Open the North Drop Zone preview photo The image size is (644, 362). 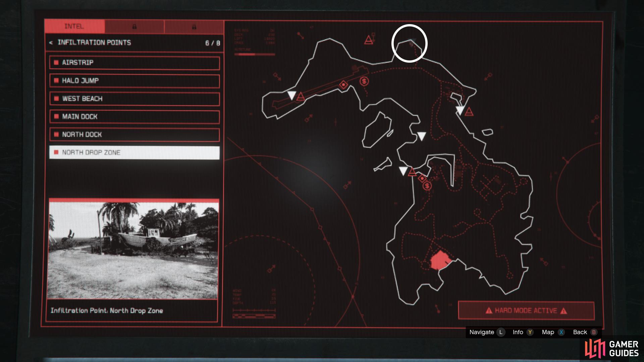[x=134, y=250]
